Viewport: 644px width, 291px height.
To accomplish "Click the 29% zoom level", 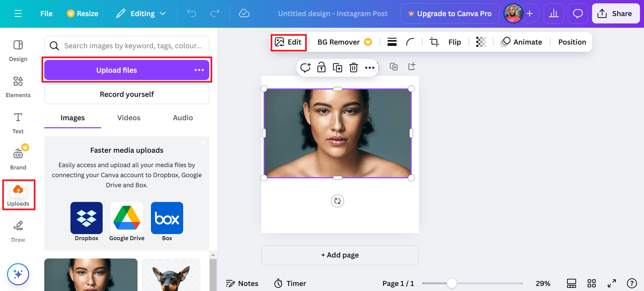I will click(x=543, y=283).
